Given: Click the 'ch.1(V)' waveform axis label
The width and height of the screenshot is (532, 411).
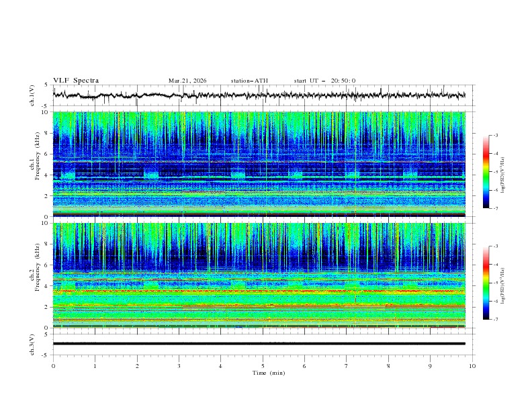Looking at the screenshot, I should click(x=32, y=95).
